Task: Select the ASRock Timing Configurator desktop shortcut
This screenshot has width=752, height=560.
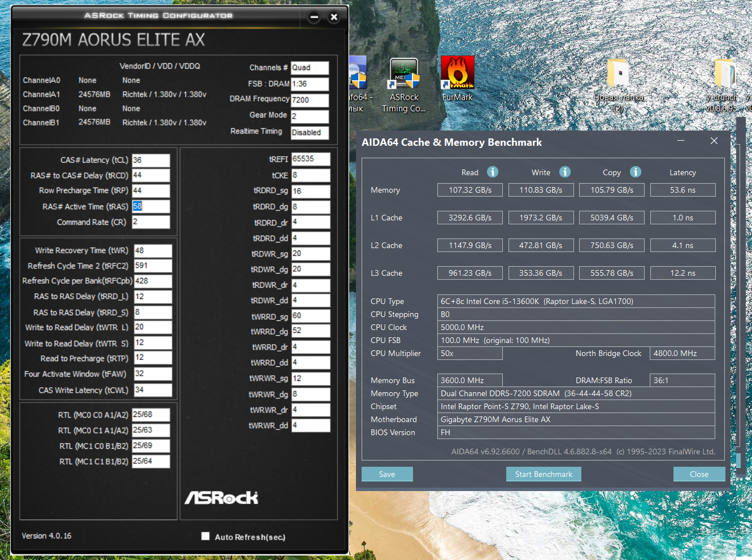Action: coord(403,85)
